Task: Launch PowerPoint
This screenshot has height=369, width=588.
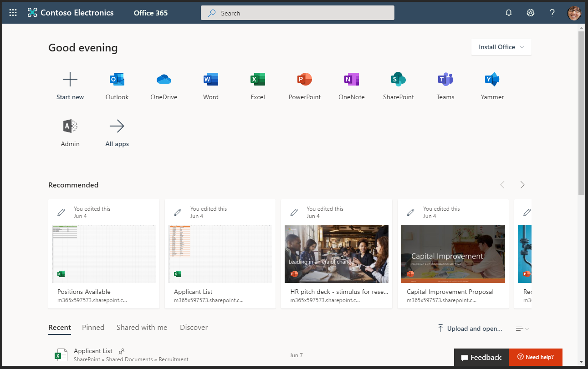Action: tap(305, 80)
